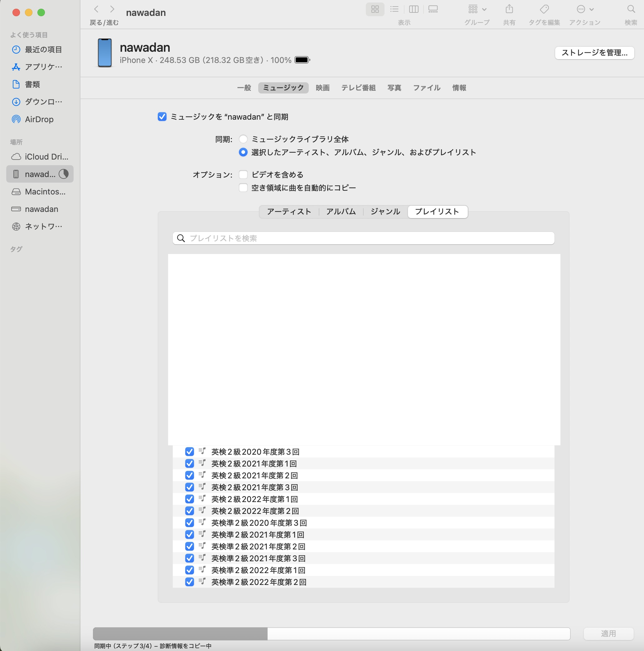
Task: Open Downloads (ダウンロ…) in sidebar
Action: pyautogui.click(x=40, y=102)
